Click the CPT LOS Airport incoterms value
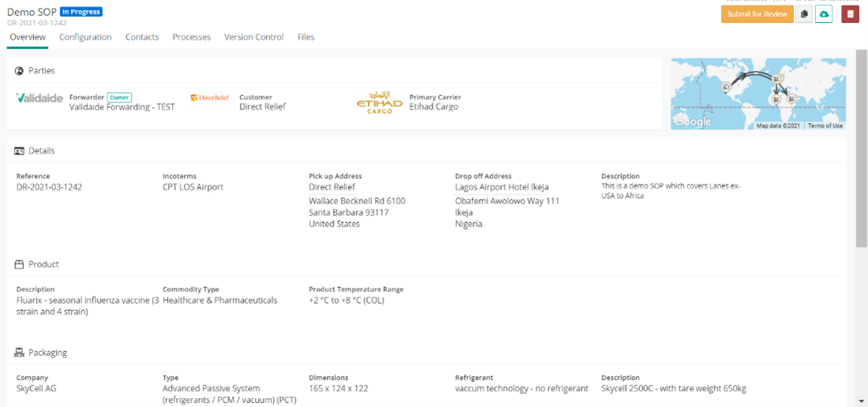Viewport: 868px width, 407px height. pos(193,187)
